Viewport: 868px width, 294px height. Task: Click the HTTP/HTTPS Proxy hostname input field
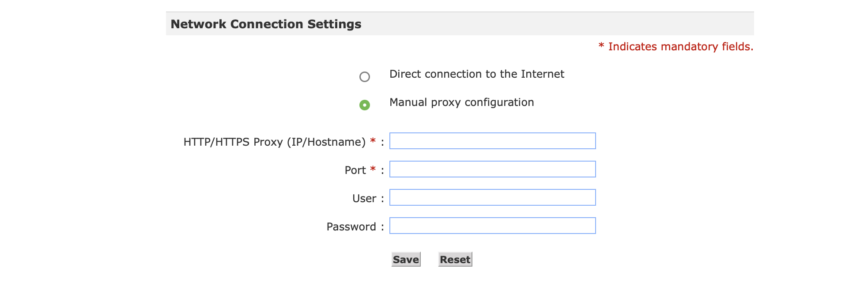coord(492,141)
